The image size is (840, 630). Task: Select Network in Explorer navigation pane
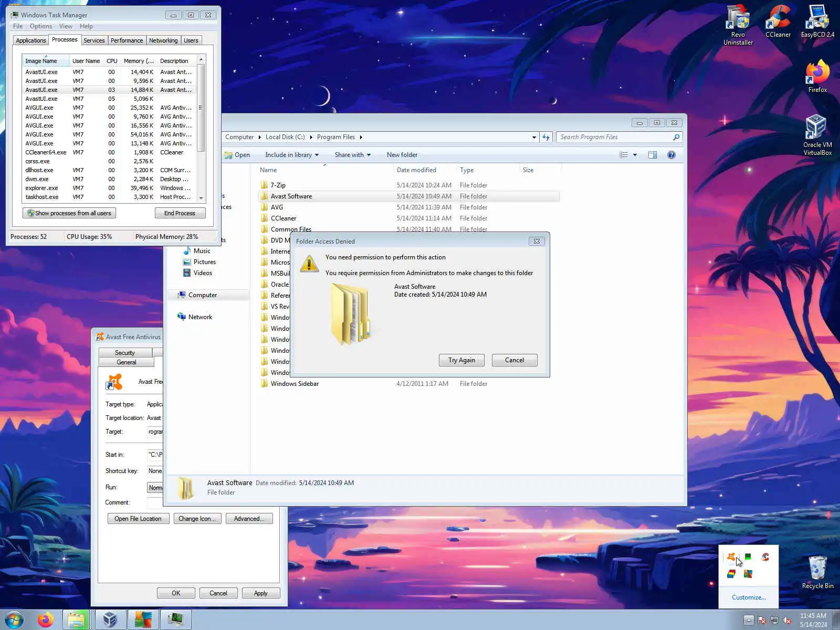coord(200,317)
